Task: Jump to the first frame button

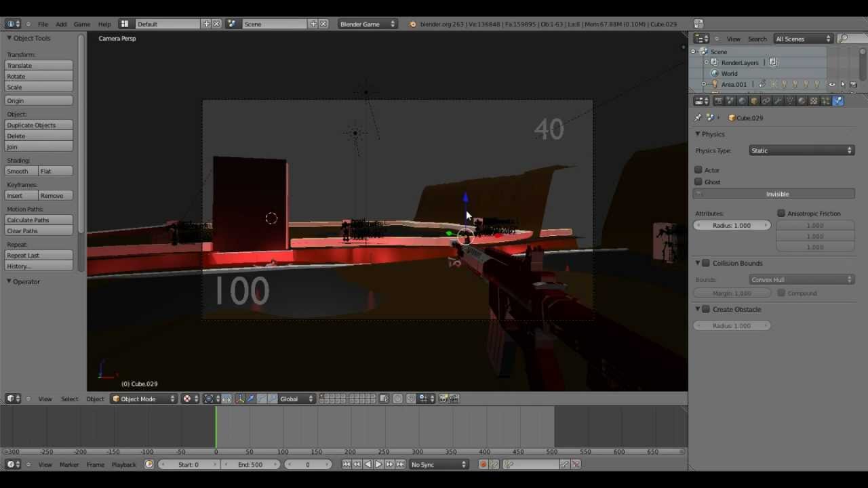Action: (x=347, y=464)
